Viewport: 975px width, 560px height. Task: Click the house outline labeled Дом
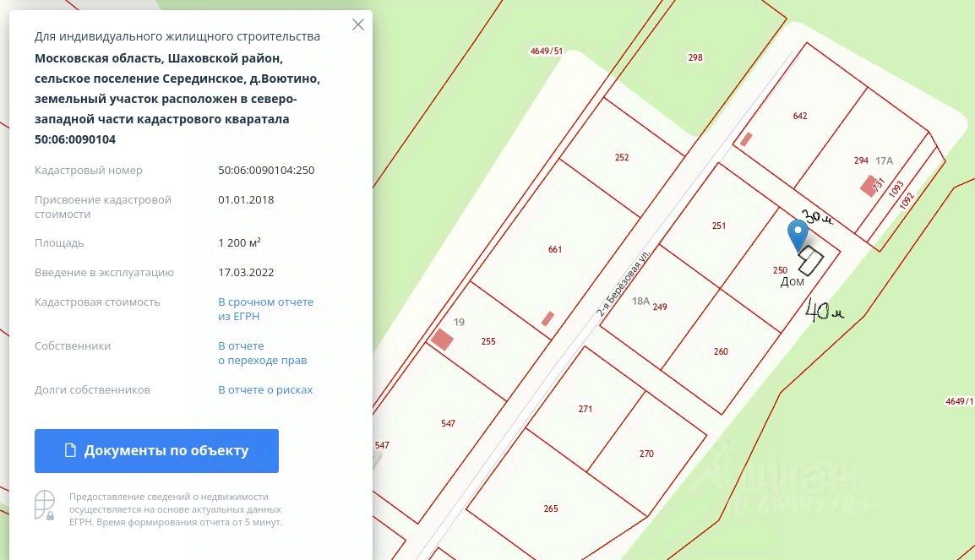click(x=810, y=260)
